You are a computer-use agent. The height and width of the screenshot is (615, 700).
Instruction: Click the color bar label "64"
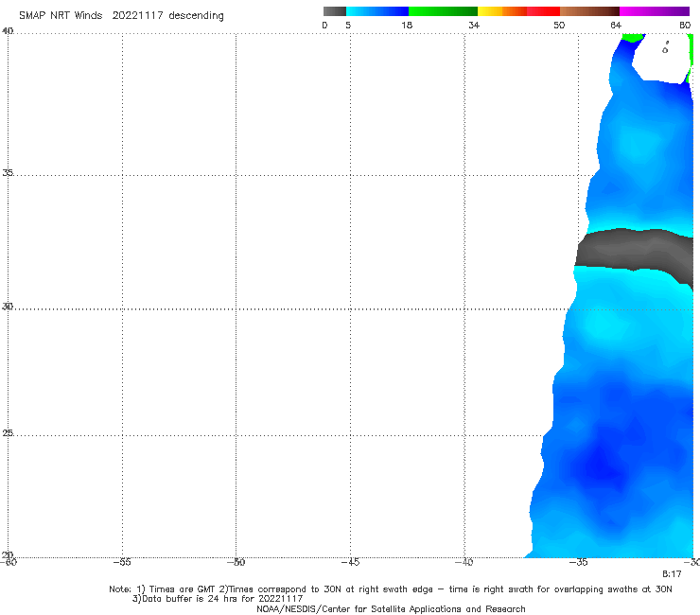616,25
